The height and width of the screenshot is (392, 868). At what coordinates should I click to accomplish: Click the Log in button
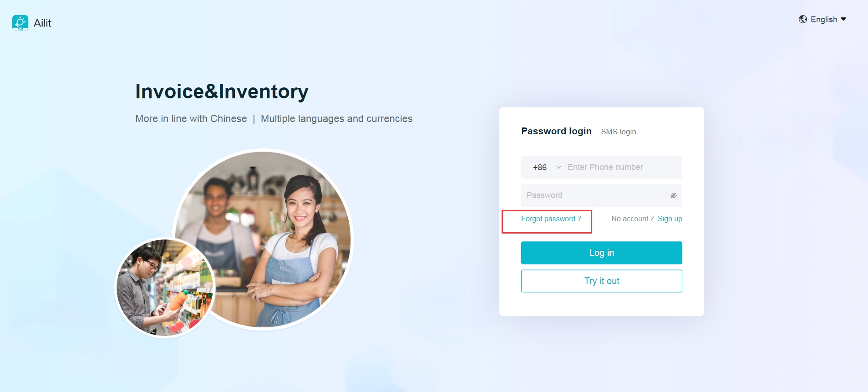601,253
